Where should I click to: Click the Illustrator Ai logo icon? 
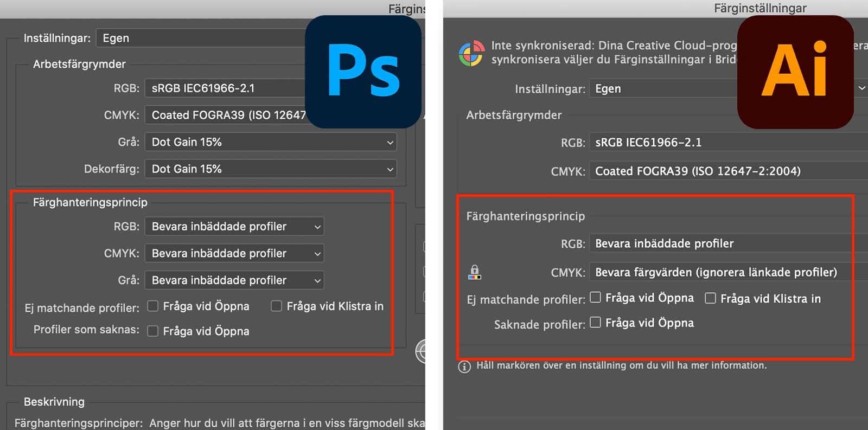(x=795, y=72)
